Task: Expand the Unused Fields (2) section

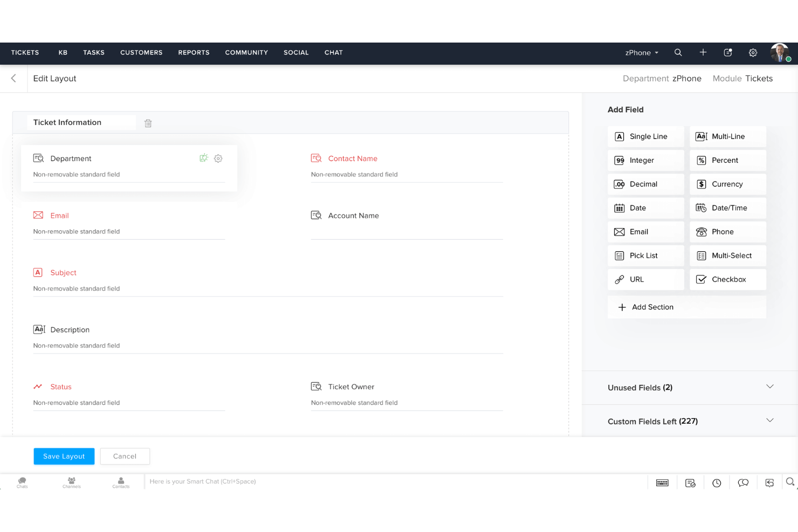Action: (x=690, y=388)
